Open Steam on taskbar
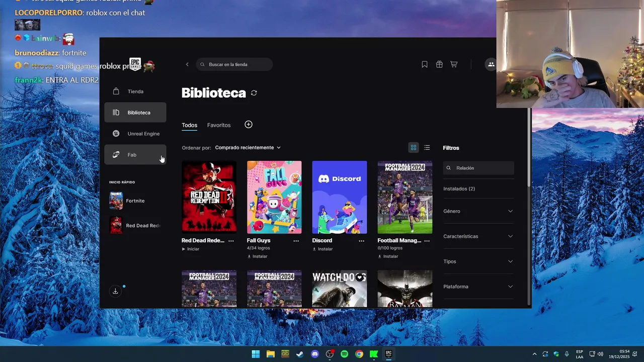This screenshot has height=362, width=644. (300, 354)
